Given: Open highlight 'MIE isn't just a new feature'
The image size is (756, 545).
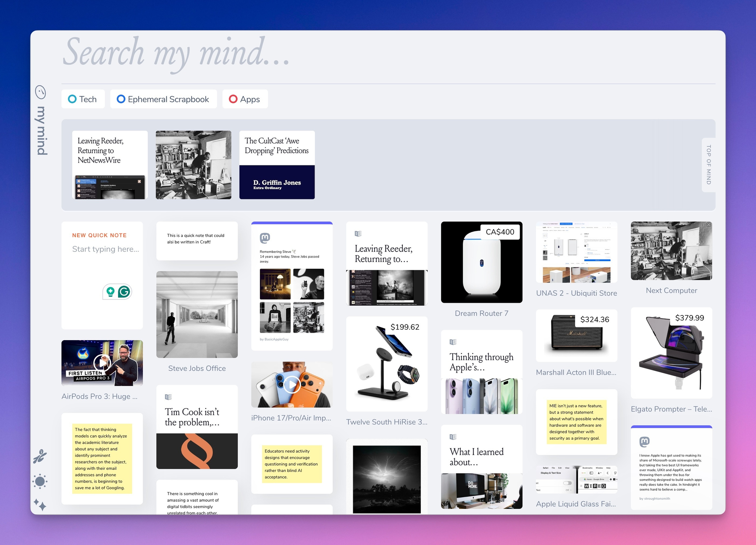Looking at the screenshot, I should coord(577,422).
